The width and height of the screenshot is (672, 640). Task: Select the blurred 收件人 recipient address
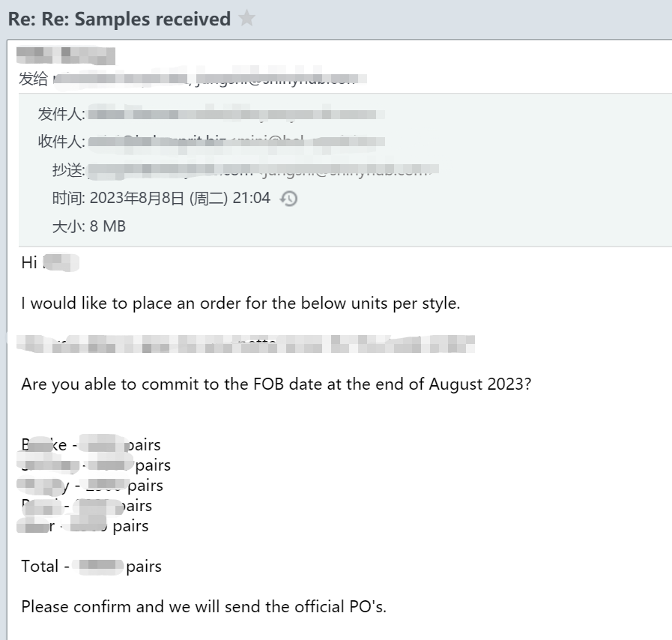236,141
